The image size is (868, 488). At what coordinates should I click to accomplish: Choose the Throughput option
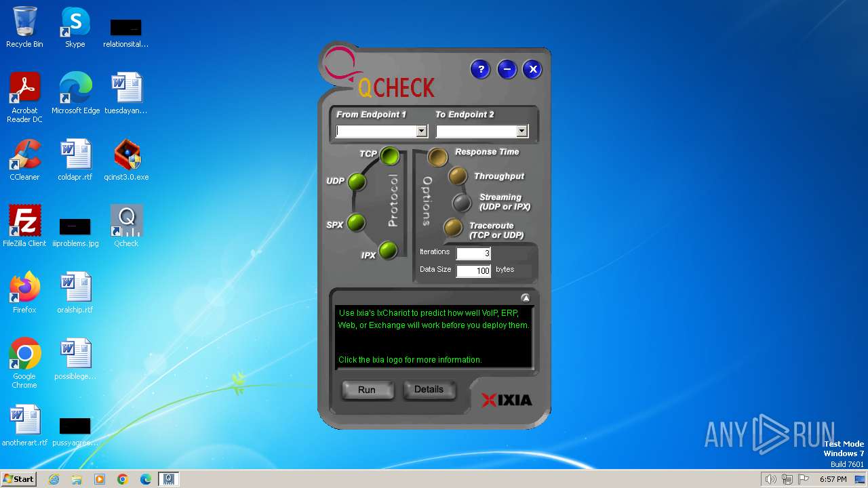click(x=458, y=176)
